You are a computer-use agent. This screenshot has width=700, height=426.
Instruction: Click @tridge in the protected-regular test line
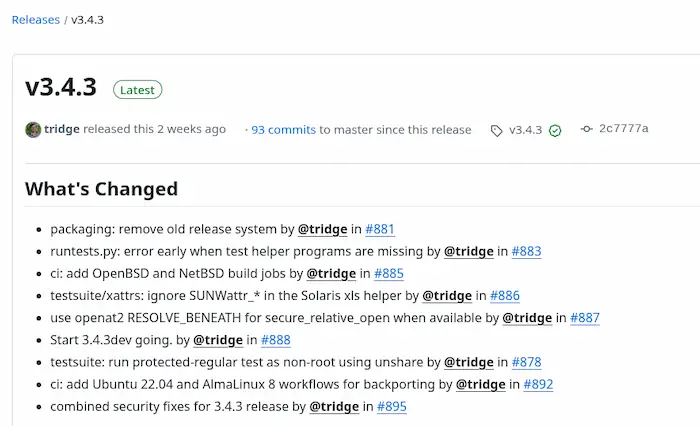[x=469, y=362]
